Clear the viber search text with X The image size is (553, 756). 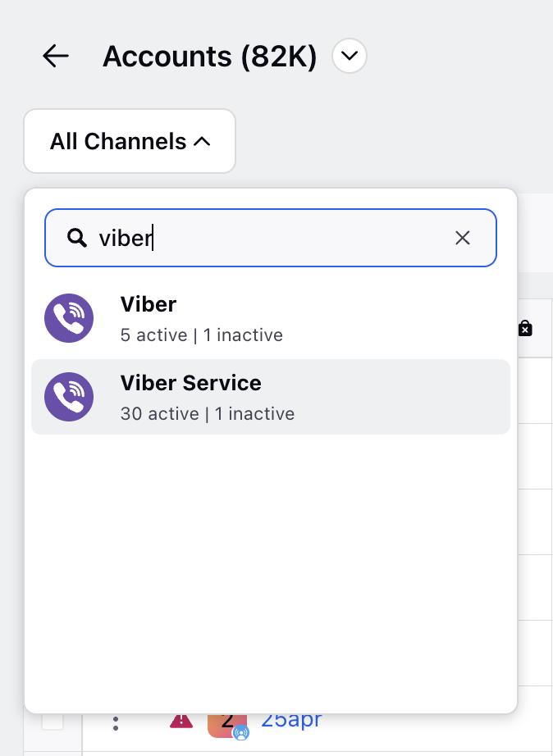462,238
